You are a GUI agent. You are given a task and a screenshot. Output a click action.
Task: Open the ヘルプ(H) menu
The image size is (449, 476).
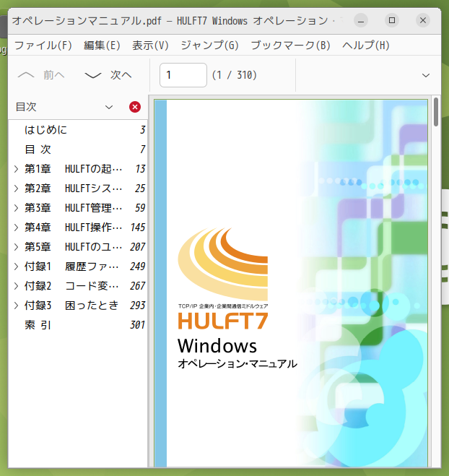(x=365, y=46)
